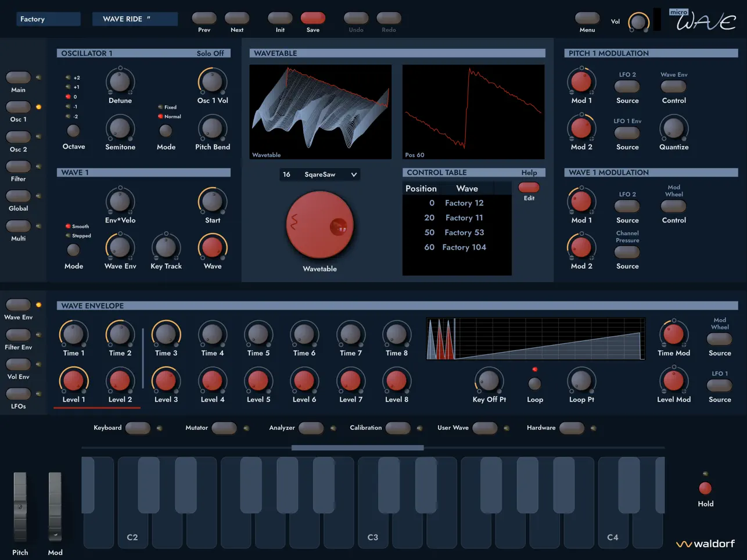The height and width of the screenshot is (560, 747).
Task: Click the large red Wavetable dial
Action: tap(320, 225)
